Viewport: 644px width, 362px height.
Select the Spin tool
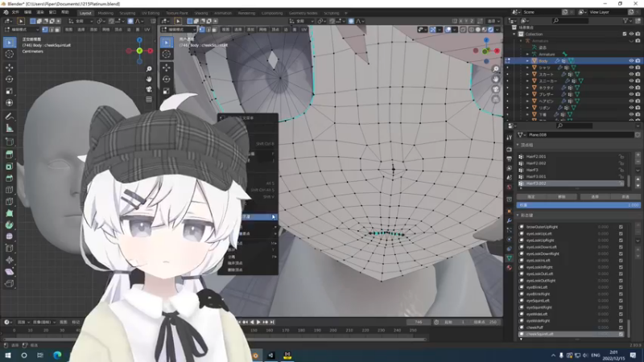(10, 225)
